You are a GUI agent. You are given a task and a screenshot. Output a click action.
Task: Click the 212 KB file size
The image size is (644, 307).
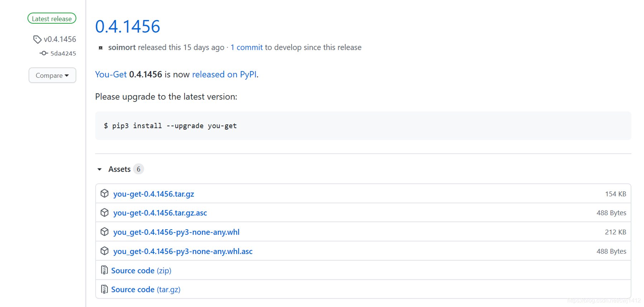pos(615,232)
